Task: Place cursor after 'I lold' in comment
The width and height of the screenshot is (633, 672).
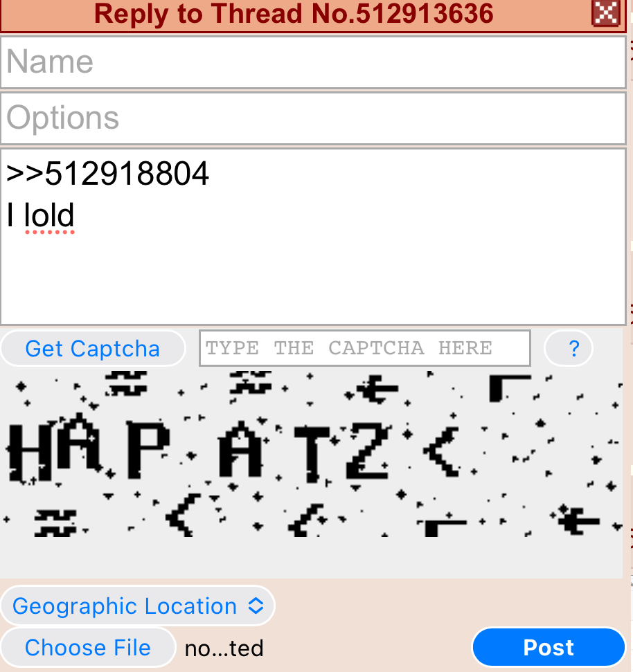Action: tap(76, 215)
